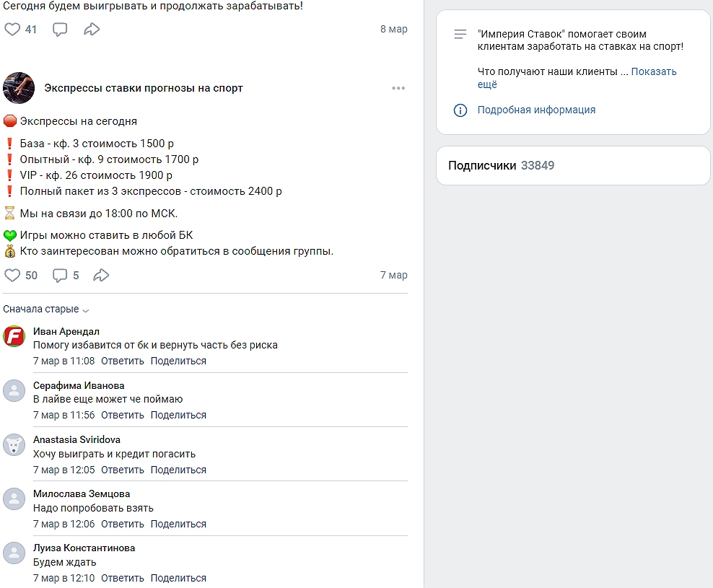The height and width of the screenshot is (588, 713).
Task: Share the 8 мар post
Action: (x=92, y=30)
